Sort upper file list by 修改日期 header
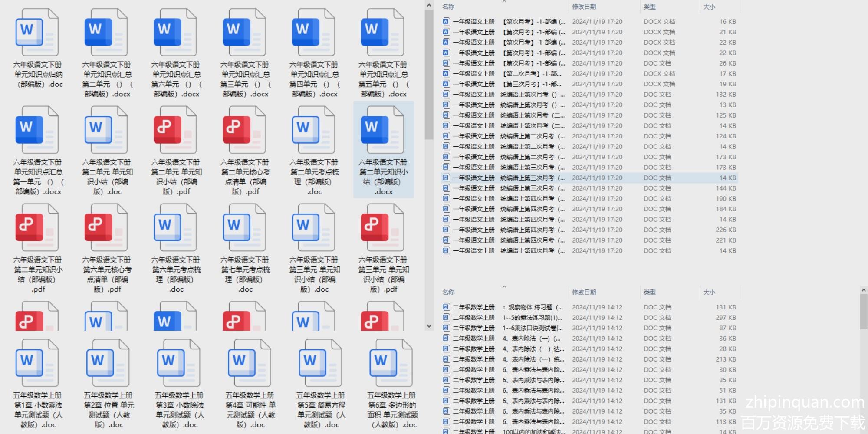Image resolution: width=868 pixels, height=434 pixels. 584,7
